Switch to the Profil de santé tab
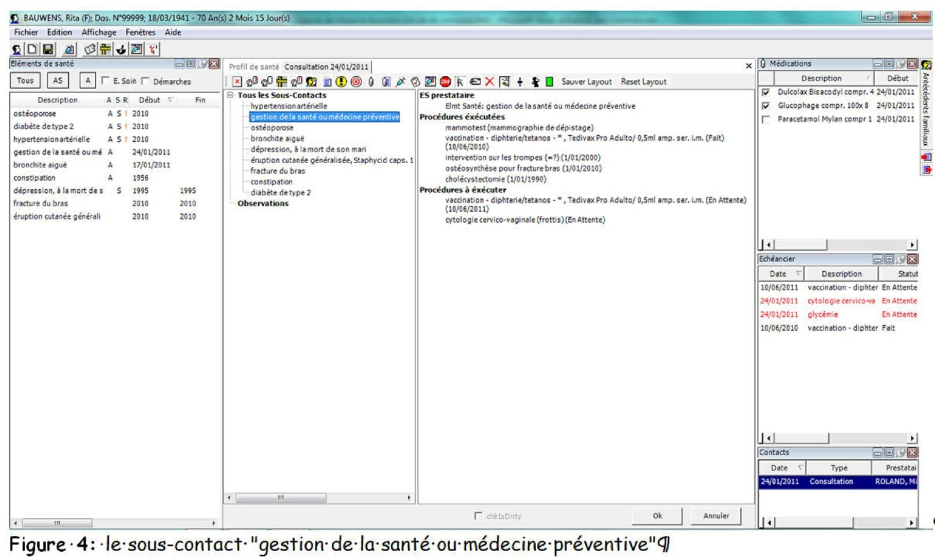Image resolution: width=935 pixels, height=560 pixels. click(x=253, y=67)
